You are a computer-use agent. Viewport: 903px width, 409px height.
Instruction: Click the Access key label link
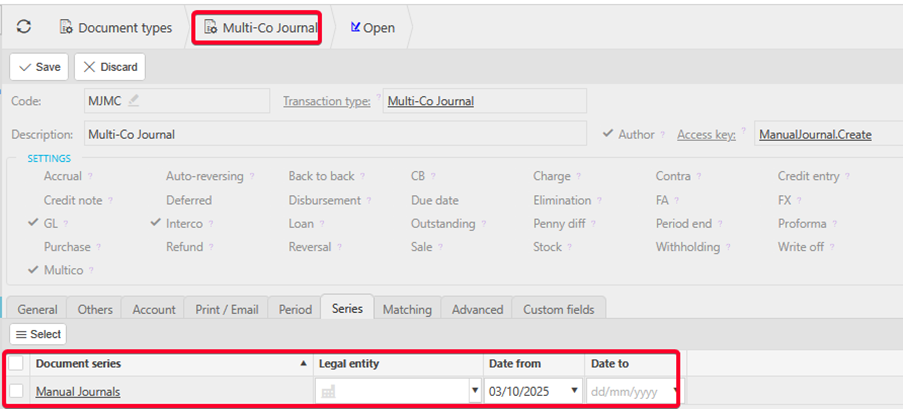(707, 135)
